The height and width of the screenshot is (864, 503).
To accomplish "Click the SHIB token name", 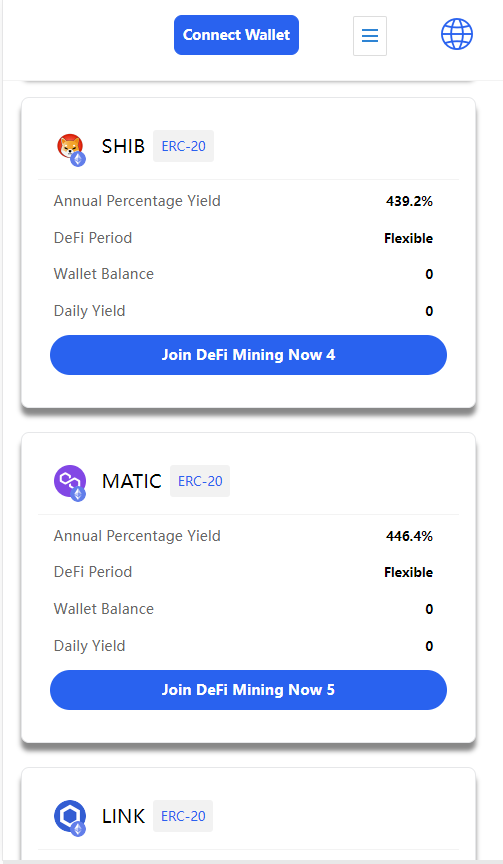I will tap(123, 147).
